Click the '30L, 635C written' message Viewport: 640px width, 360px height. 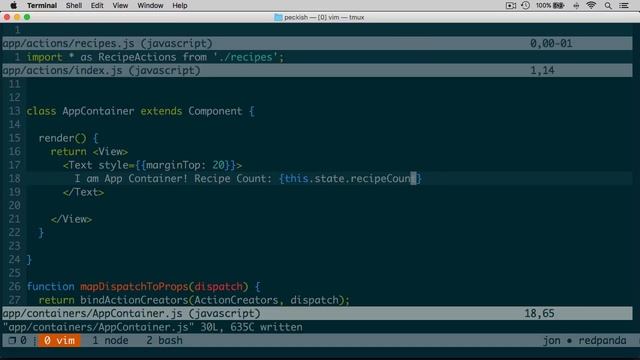pyautogui.click(x=251, y=327)
